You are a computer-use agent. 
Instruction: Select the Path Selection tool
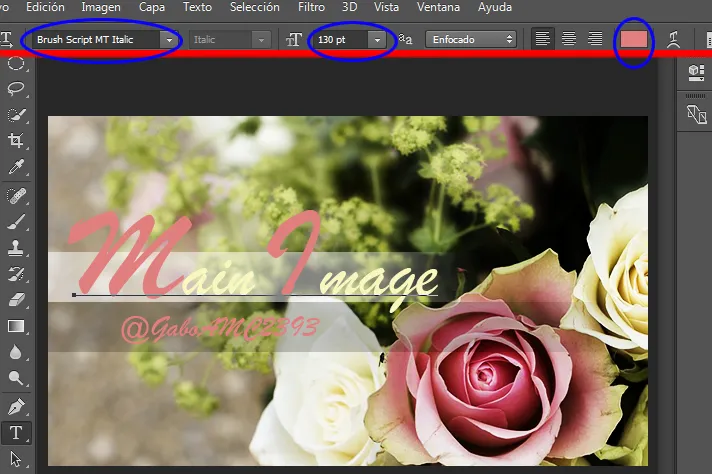16,459
